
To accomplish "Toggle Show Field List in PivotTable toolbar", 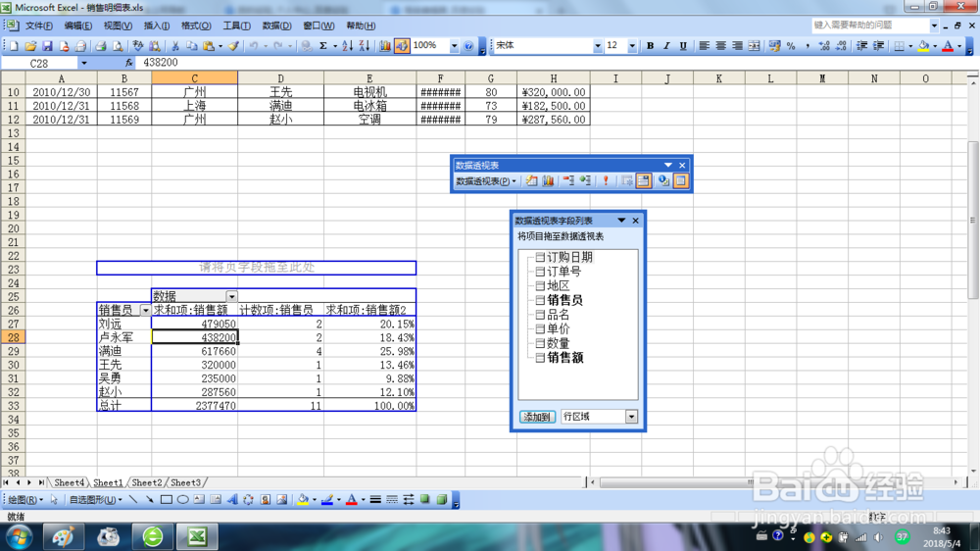I will [681, 181].
